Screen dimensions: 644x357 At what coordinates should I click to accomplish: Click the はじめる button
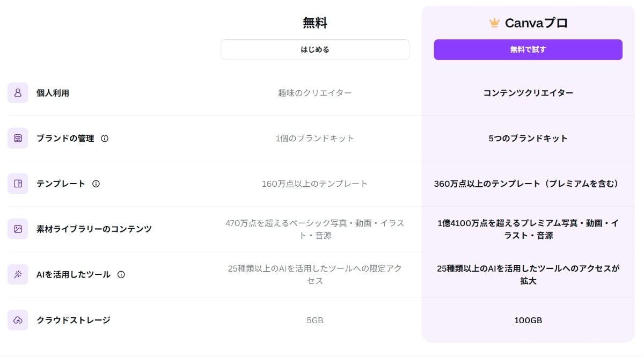(315, 49)
